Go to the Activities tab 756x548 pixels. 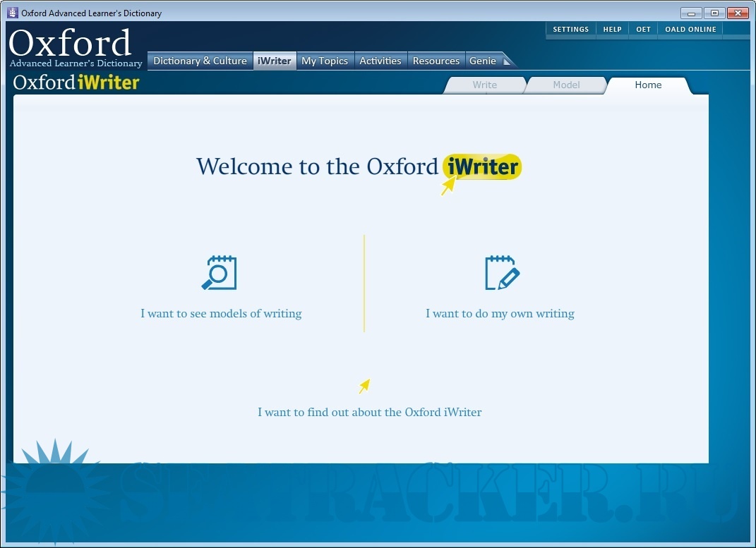[x=380, y=61]
